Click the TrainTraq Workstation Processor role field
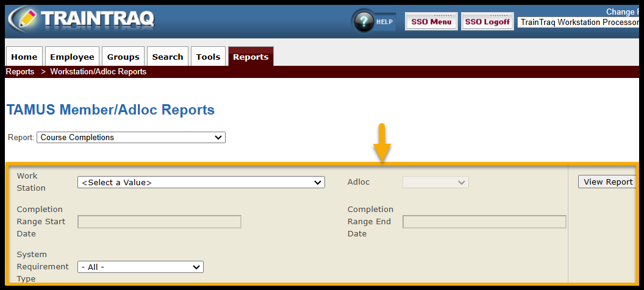Screen dimensions: 644x290 click(x=578, y=22)
